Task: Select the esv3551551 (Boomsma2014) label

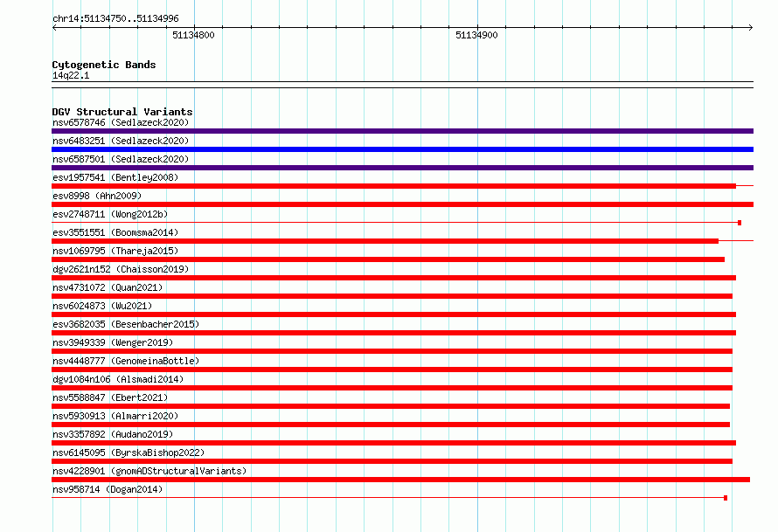Action: point(115,232)
